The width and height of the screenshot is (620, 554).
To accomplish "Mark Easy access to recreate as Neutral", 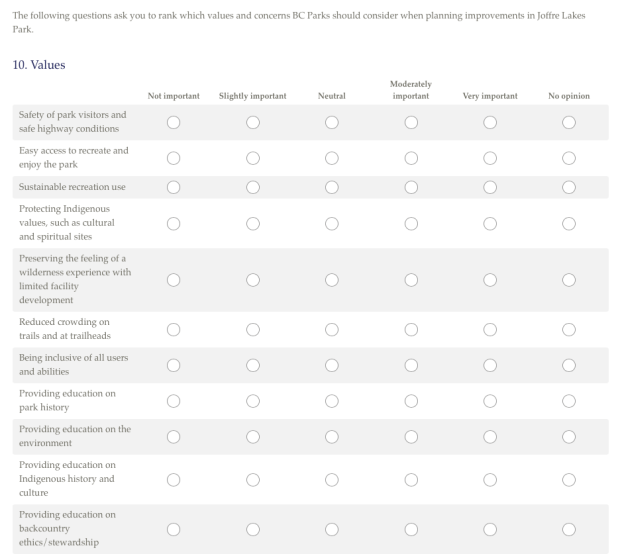I will pyautogui.click(x=331, y=158).
